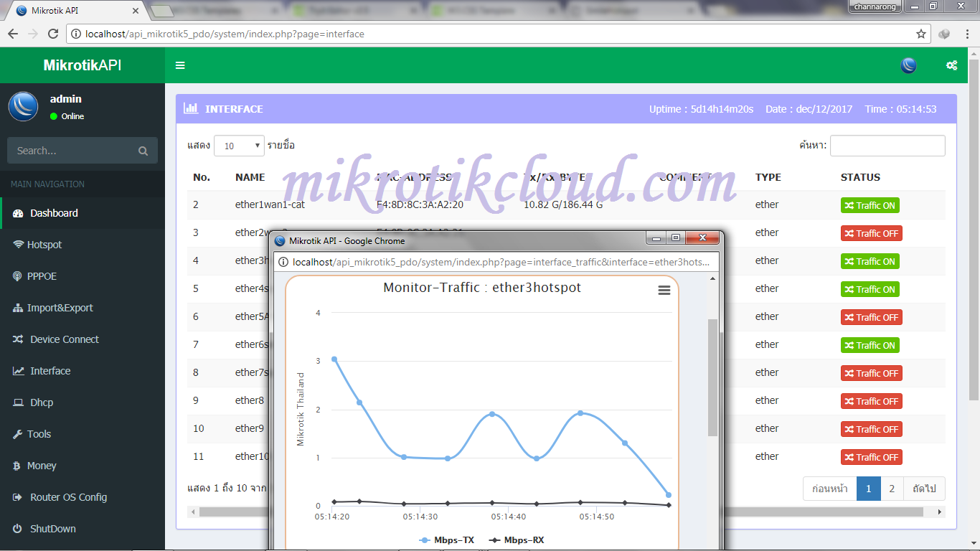Viewport: 980px width, 551px height.
Task: Click the Dhcp laptop icon
Action: [18, 402]
